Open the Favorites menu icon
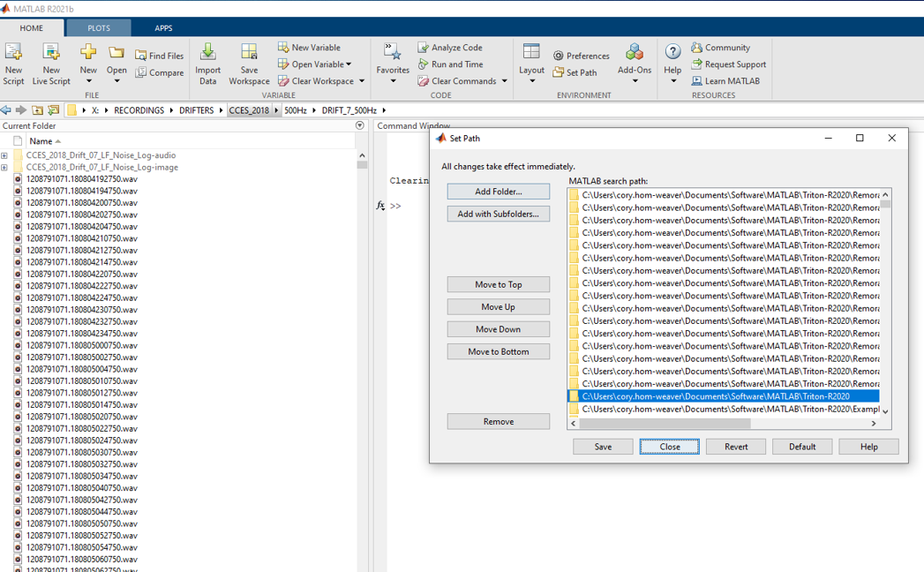 (393, 53)
